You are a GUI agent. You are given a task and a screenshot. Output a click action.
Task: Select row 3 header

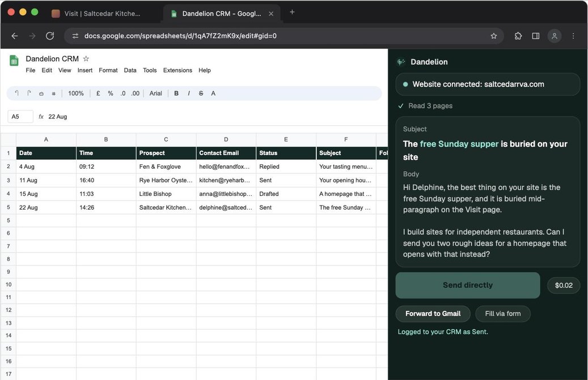click(9, 180)
